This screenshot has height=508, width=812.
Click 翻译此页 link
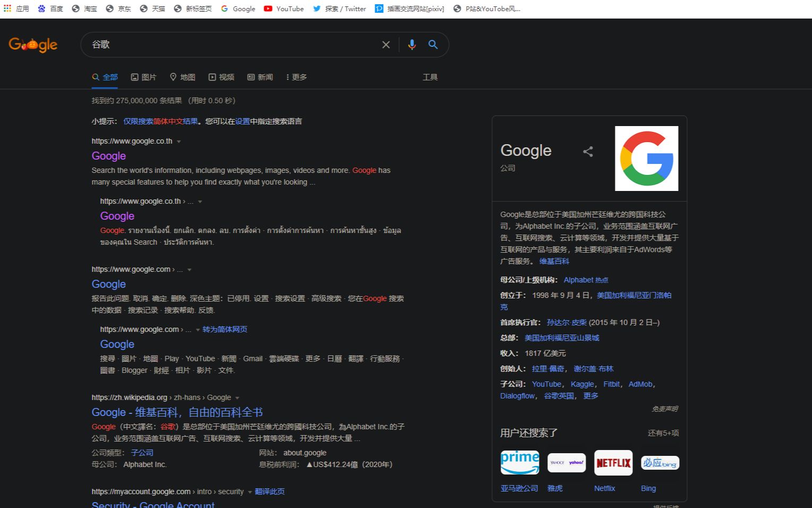click(269, 492)
